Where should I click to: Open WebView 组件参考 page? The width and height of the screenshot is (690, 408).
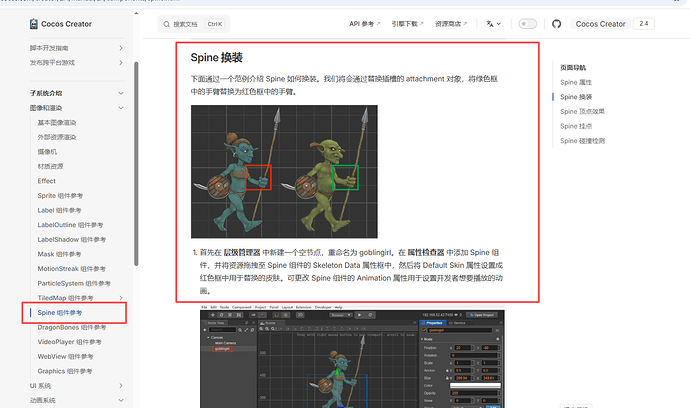[x=65, y=357]
